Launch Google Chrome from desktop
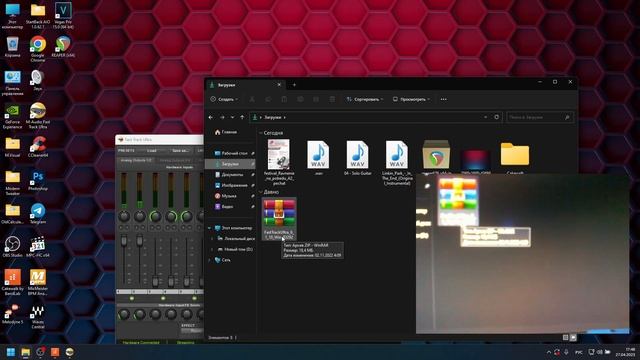640x360 pixels. 38,49
